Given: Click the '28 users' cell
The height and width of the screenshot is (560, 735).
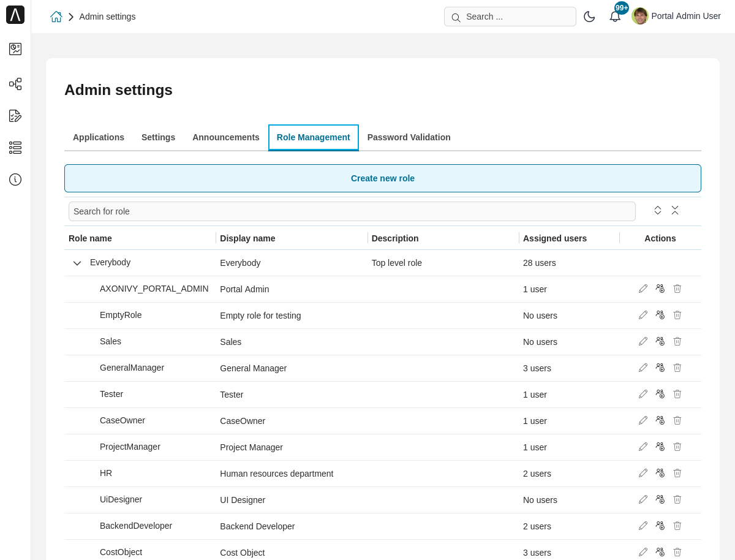Looking at the screenshot, I should [x=540, y=263].
